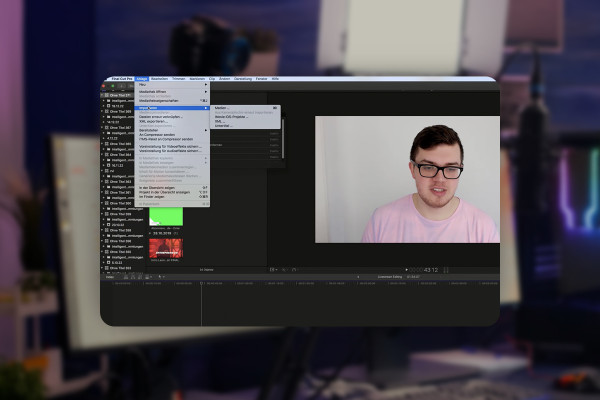This screenshot has height=400, width=600.
Task: Click the retime speed icon below viewer
Action: [294, 270]
